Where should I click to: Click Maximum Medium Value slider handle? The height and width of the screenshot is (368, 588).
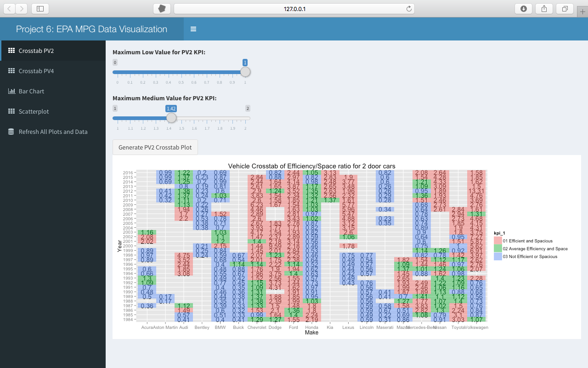(x=171, y=118)
